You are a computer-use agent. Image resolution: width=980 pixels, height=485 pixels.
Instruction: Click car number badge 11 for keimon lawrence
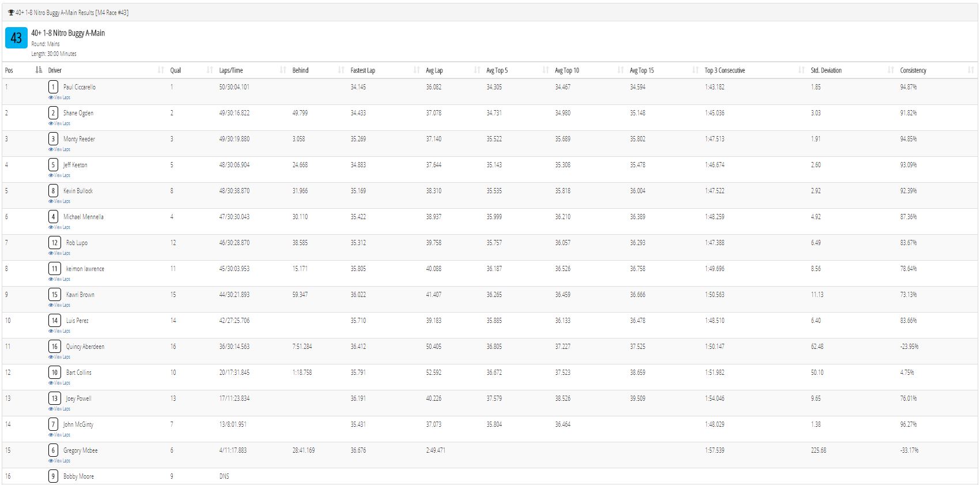click(55, 269)
